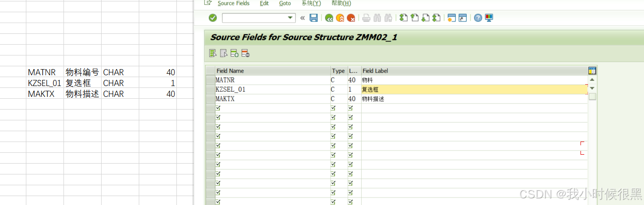Image resolution: width=644 pixels, height=205 pixels.
Task: Click the Customize Local Layout monitor icon
Action: point(489,18)
